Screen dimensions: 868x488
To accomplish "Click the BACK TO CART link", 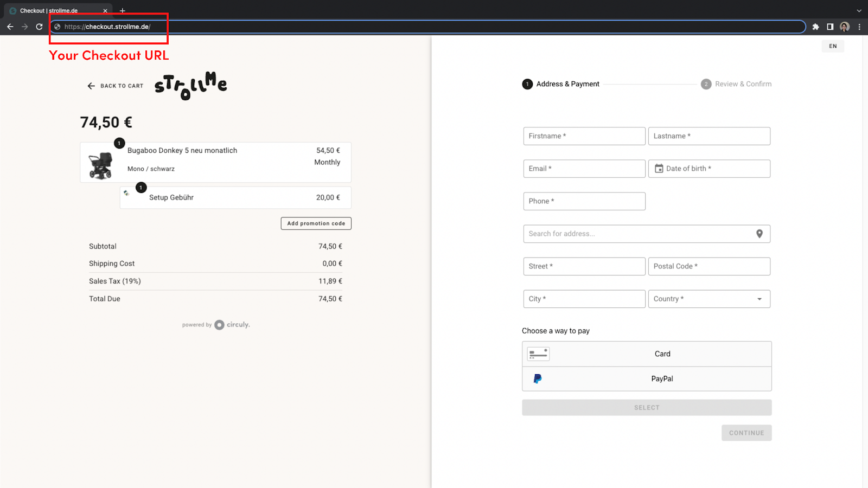I will (115, 86).
